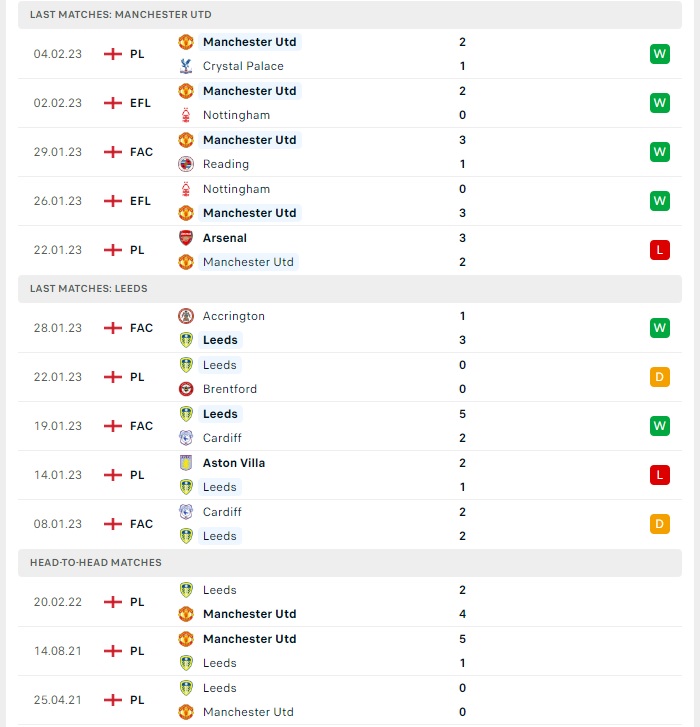
Task: Click England flag icon for 04.02.23 match
Action: [x=113, y=54]
